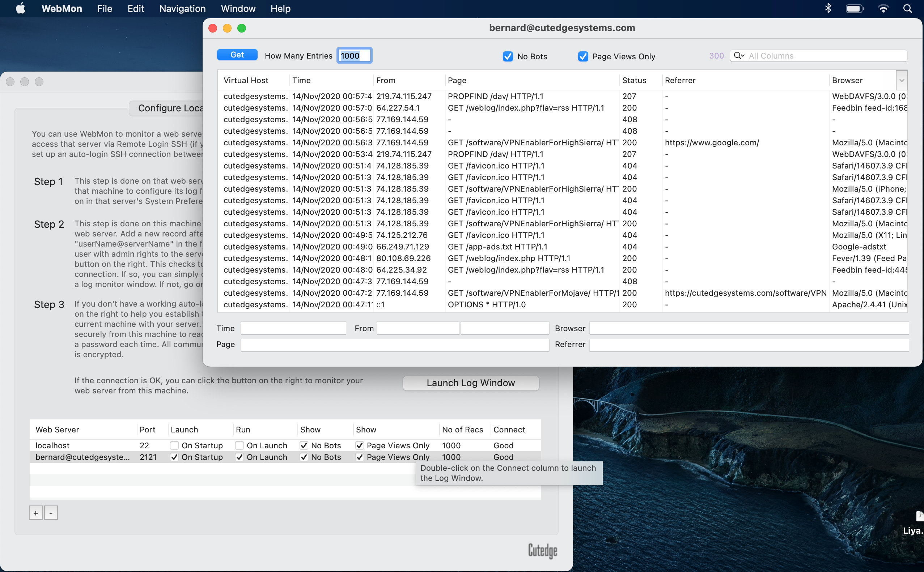Screen dimensions: 924x572
Task: Disable the No Bots checkbox in log window
Action: coord(508,56)
